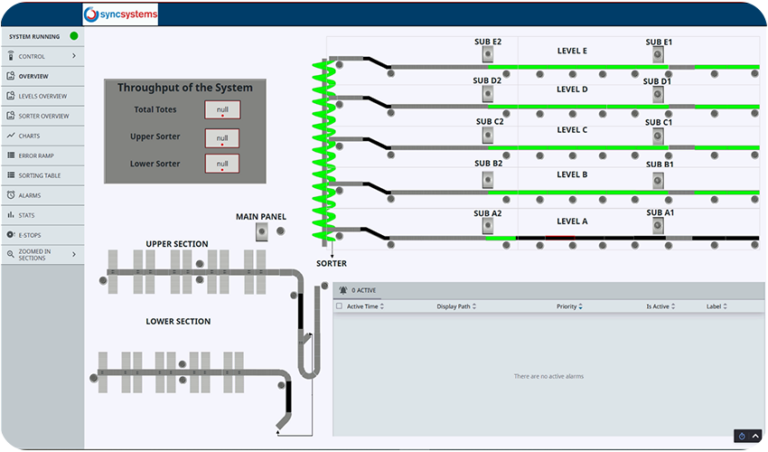The image size is (768, 452).
Task: Open Alarms from the sidebar
Action: point(43,195)
